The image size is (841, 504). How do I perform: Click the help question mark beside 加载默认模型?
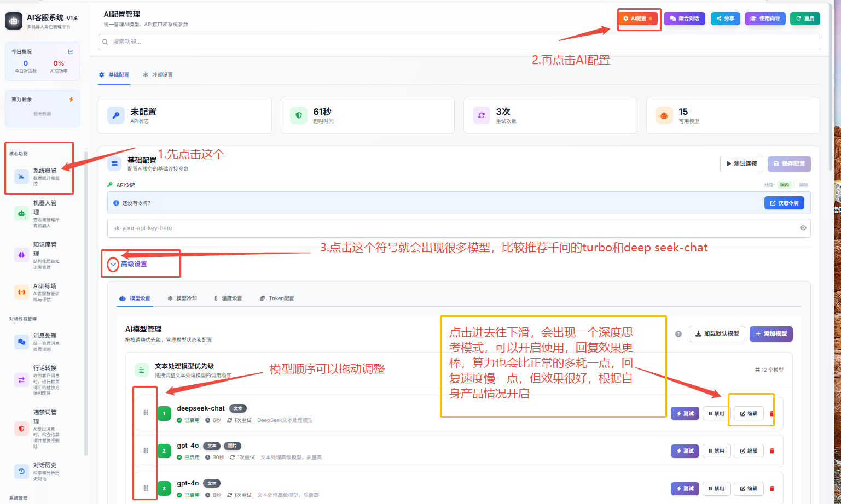pyautogui.click(x=678, y=334)
